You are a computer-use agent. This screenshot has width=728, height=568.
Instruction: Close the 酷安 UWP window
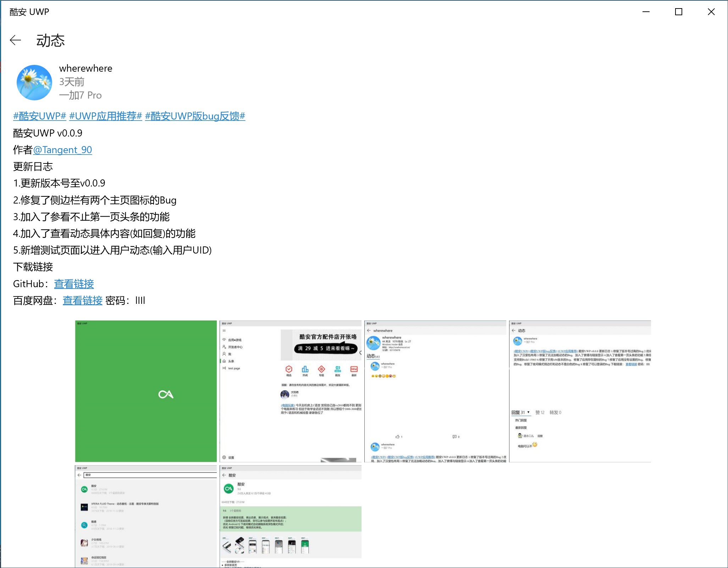click(711, 12)
